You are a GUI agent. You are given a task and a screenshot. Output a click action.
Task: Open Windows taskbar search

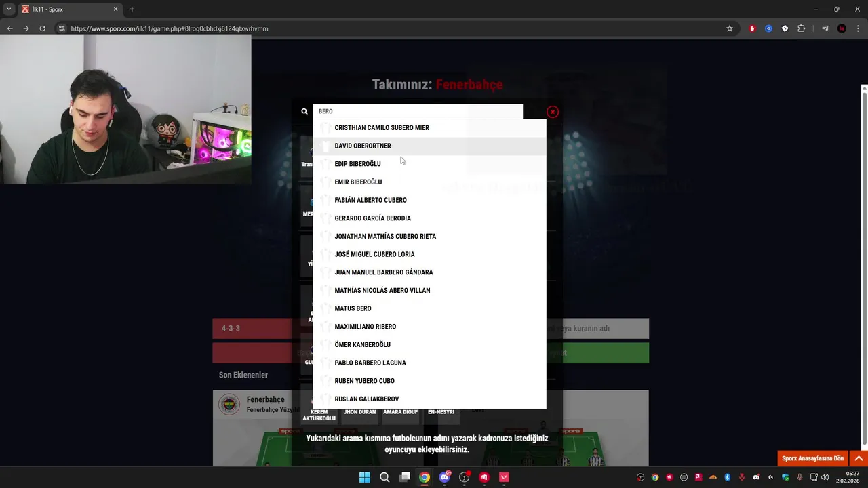(384, 477)
